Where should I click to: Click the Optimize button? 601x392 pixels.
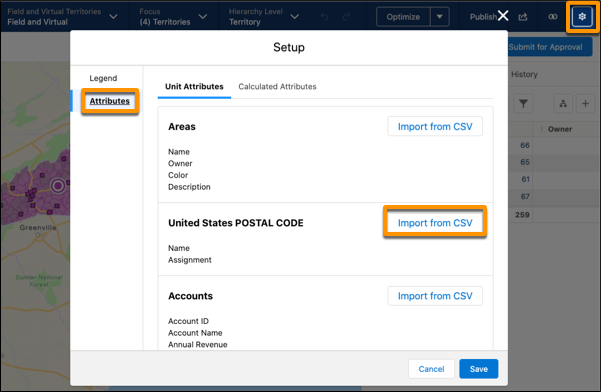tap(403, 16)
